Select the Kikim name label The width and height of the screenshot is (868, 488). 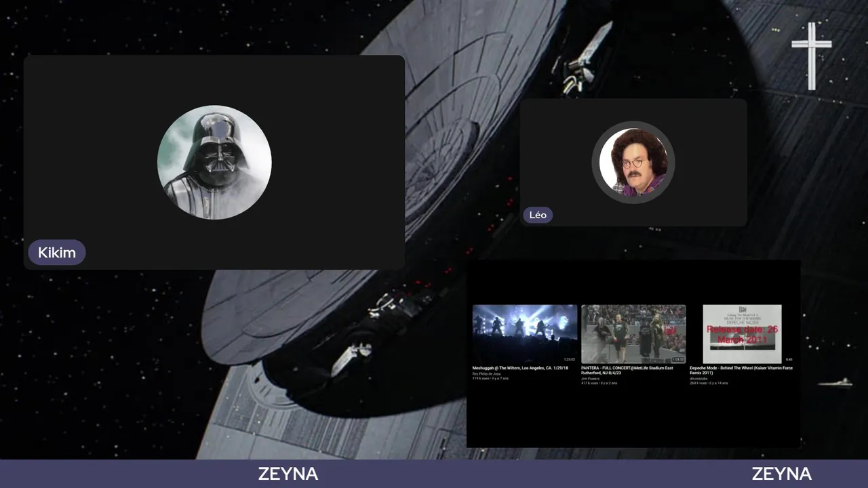(57, 253)
